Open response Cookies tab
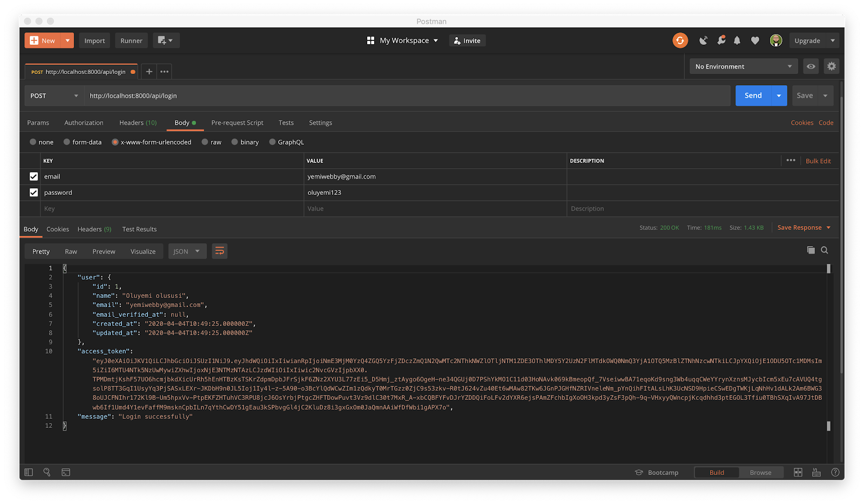The image size is (864, 504). [x=58, y=229]
